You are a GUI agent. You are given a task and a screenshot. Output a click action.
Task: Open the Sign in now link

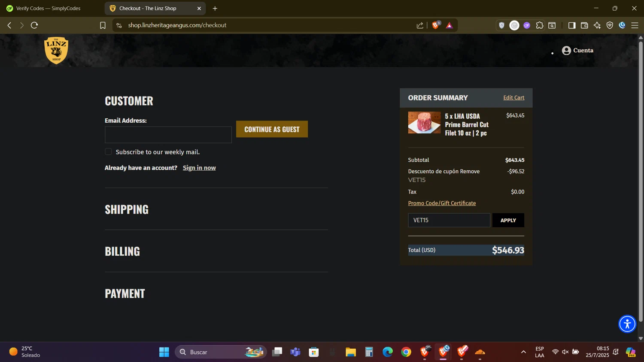click(199, 168)
